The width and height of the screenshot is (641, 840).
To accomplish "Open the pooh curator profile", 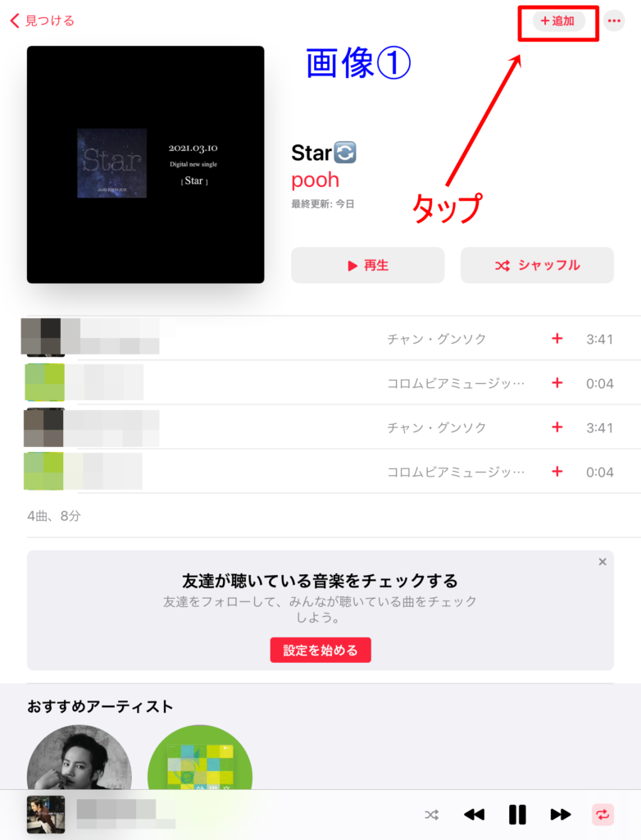I will point(315,180).
